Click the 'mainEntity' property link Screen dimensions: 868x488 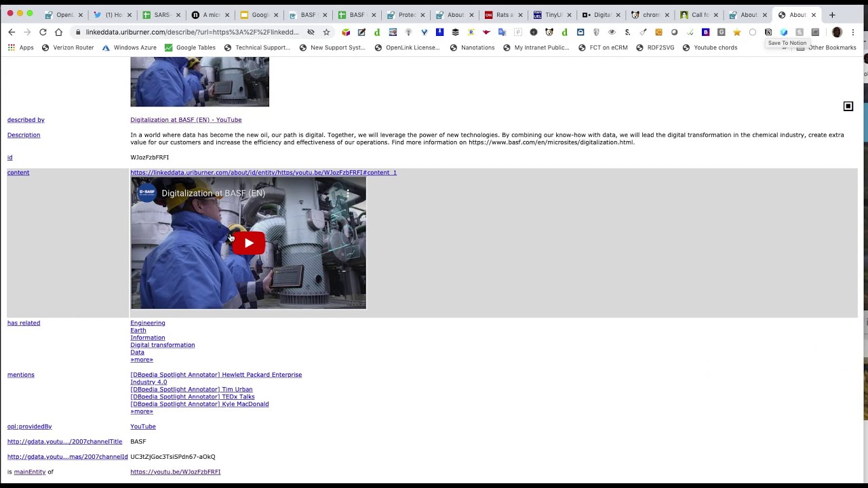pos(30,472)
